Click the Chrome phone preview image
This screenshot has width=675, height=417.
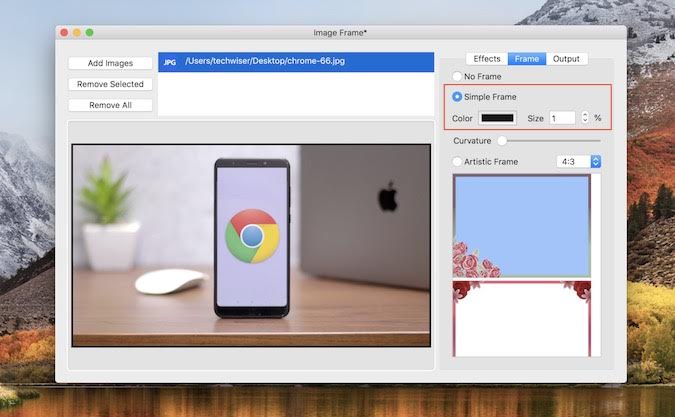coord(251,245)
